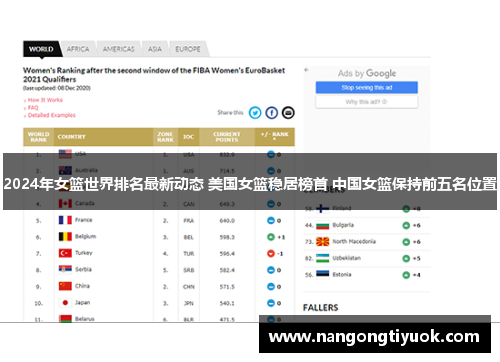Switch to the ASIA tab

pos(155,49)
